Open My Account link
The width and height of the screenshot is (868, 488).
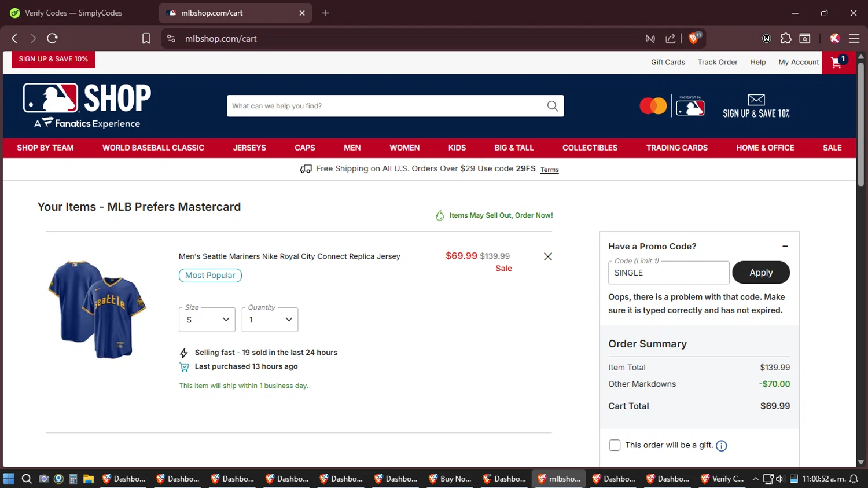click(x=799, y=62)
